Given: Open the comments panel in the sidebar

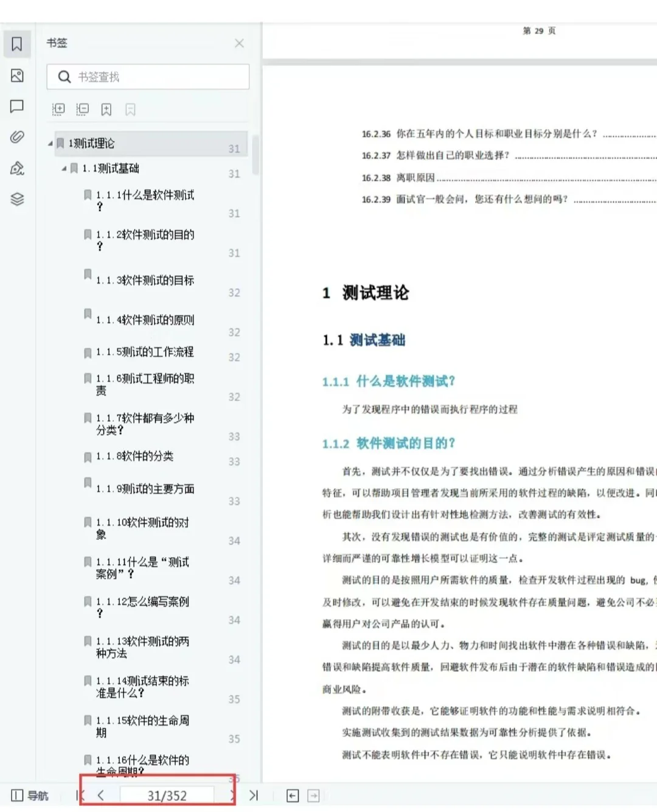Looking at the screenshot, I should 17,106.
